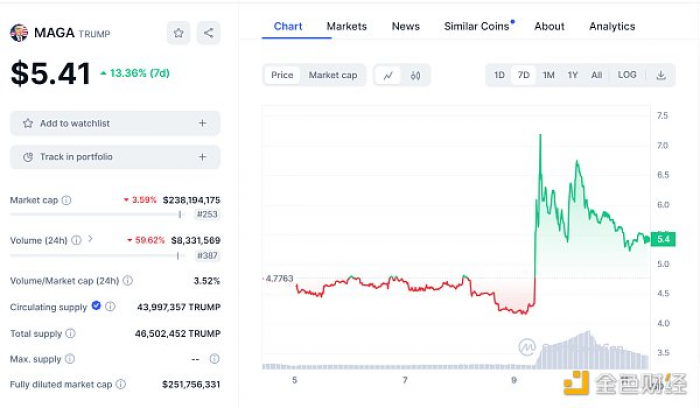The width and height of the screenshot is (700, 408).
Task: Click the 43,997,357 TRUMP circulating supply value
Action: click(179, 307)
